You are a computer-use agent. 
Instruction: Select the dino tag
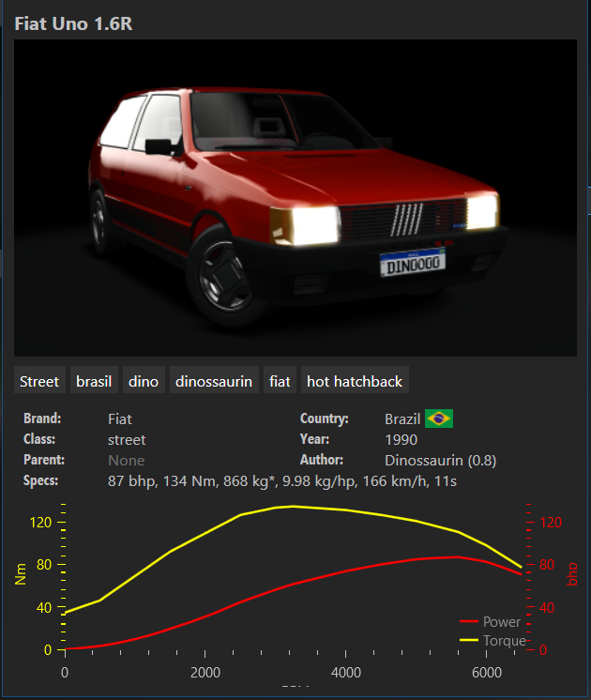tap(144, 381)
